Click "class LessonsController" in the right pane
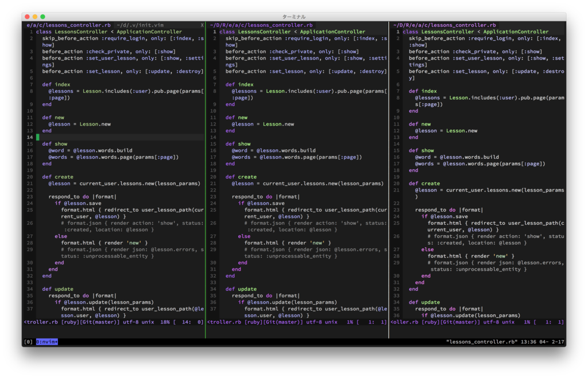This screenshot has width=588, height=378. [438, 32]
